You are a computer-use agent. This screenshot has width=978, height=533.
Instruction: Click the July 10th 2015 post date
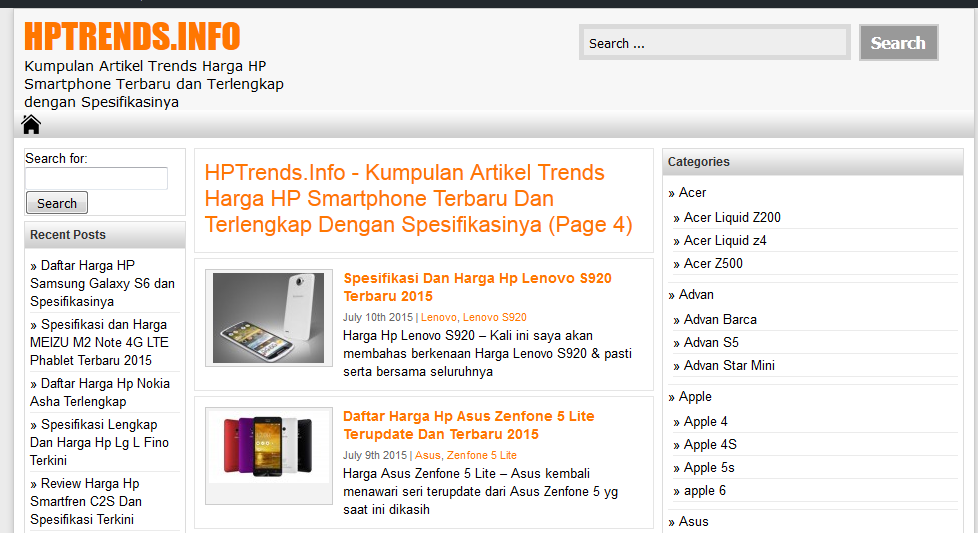(378, 317)
